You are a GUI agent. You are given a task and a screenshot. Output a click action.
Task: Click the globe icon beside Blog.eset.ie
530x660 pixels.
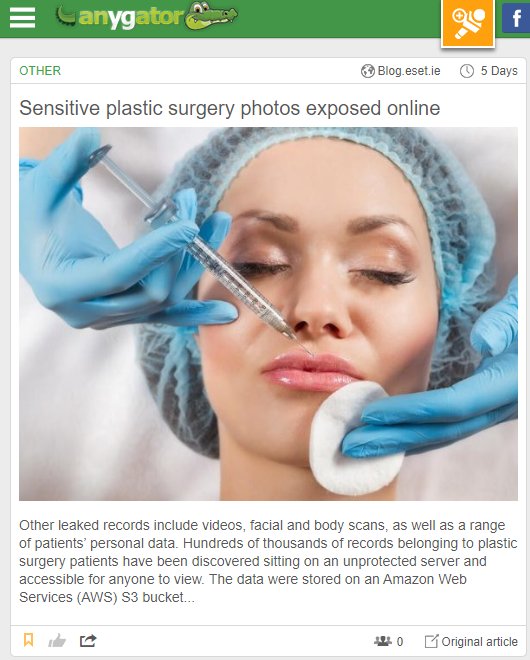[368, 71]
